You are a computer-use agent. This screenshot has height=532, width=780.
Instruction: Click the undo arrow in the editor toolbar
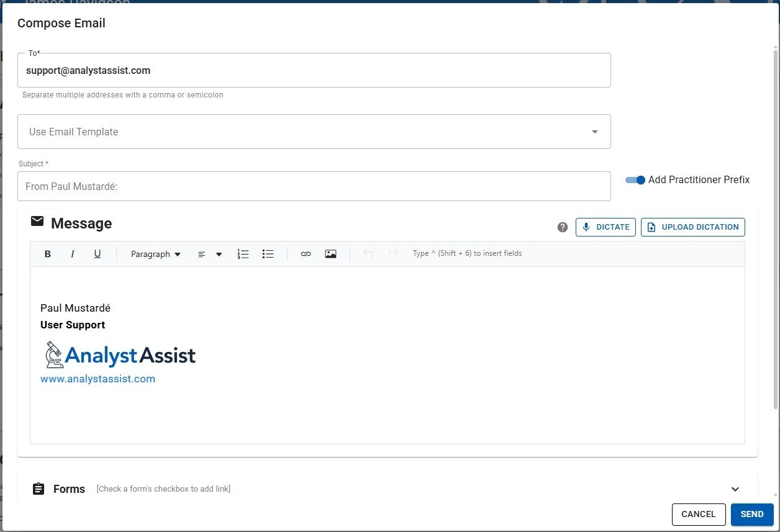pyautogui.click(x=368, y=254)
